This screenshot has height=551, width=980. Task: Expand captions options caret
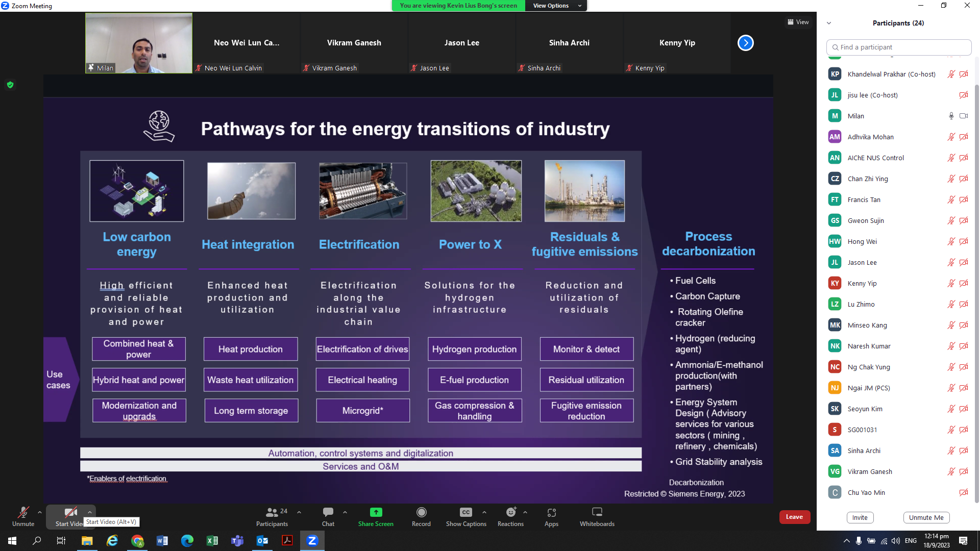(x=484, y=512)
